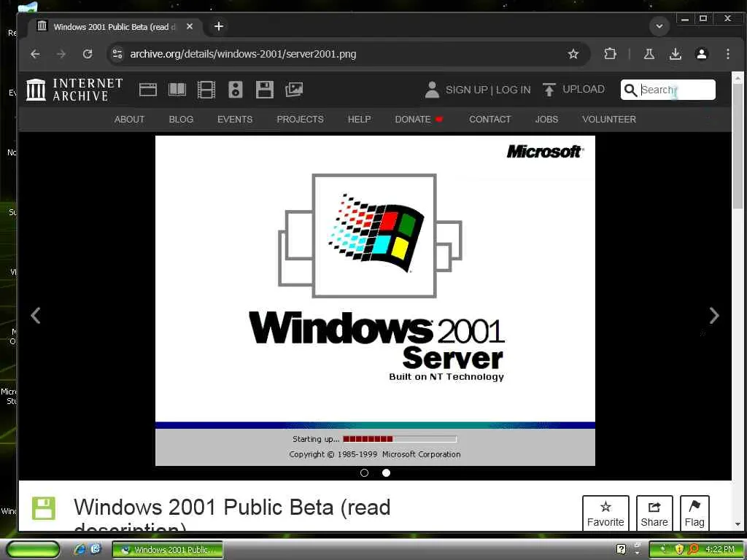Click the help question mark tray icon
747x560 pixels.
coord(621,549)
